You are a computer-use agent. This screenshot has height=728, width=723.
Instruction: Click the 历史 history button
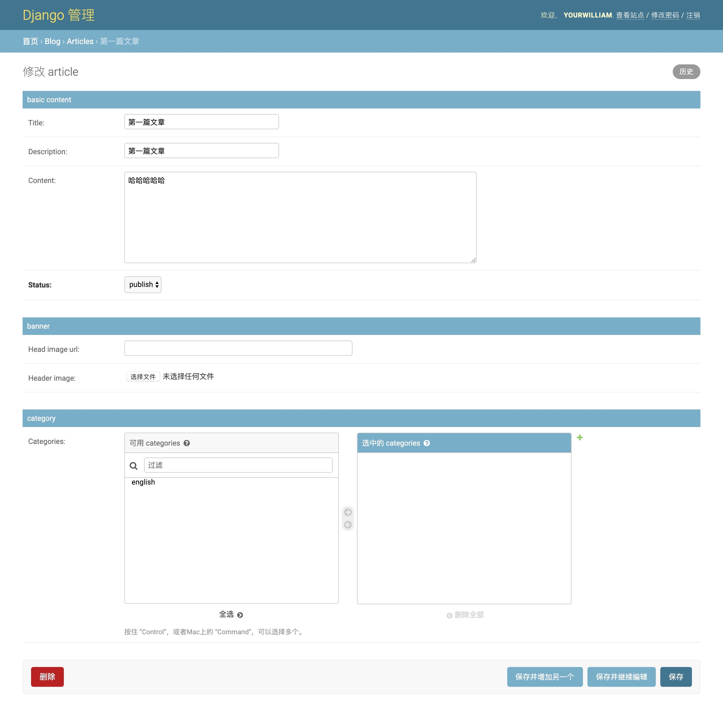[x=686, y=72]
